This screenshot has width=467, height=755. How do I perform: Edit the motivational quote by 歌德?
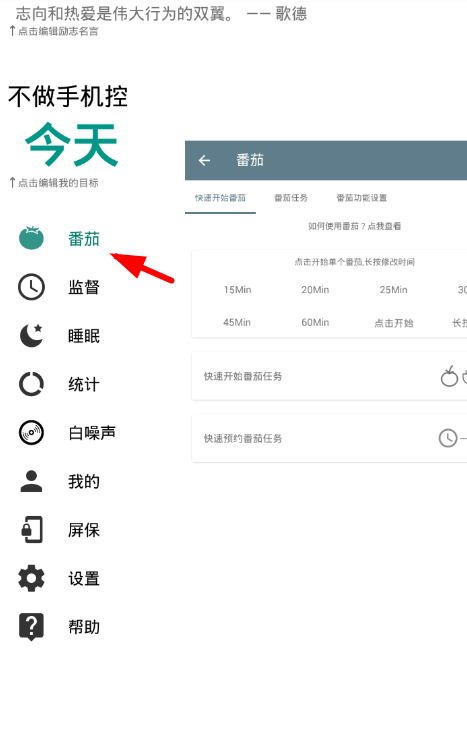coord(161,13)
